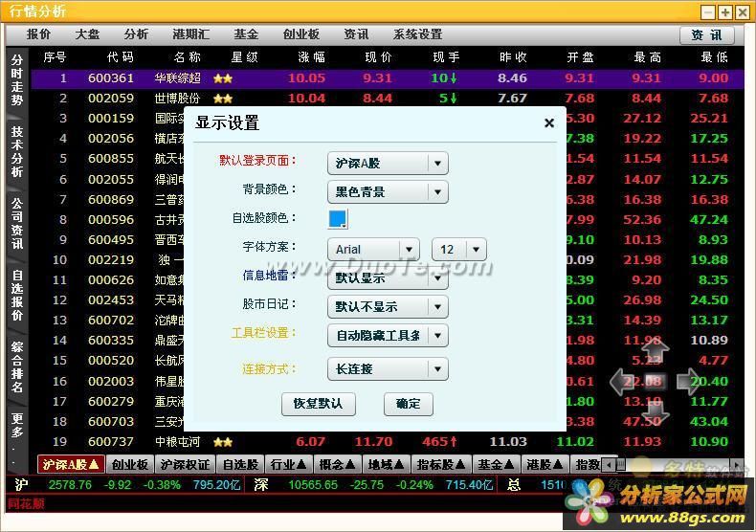The width and height of the screenshot is (756, 532).
Task: Open the 资讯 menu in the menu bar
Action: (x=356, y=34)
